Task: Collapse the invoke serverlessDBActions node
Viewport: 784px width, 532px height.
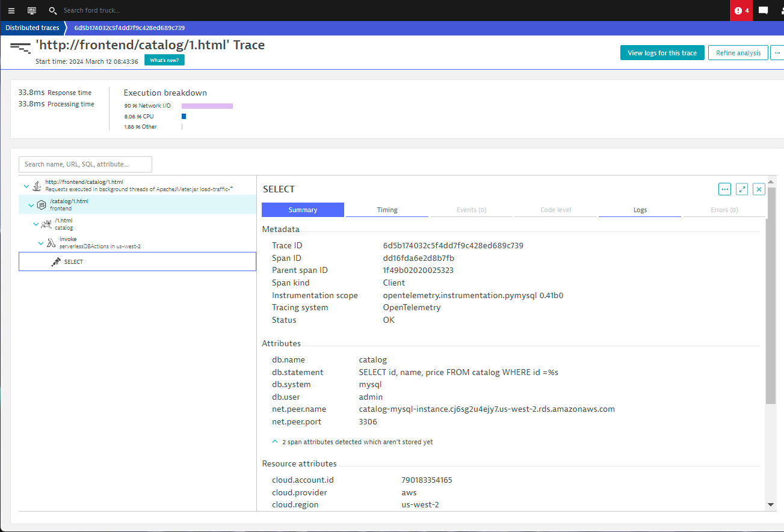Action: coord(41,243)
